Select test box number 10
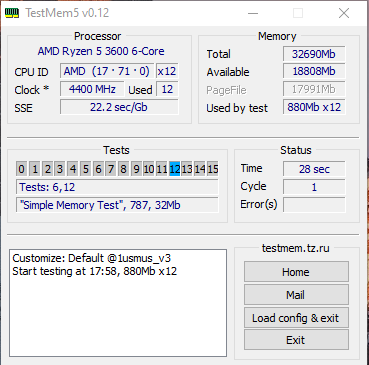 point(149,169)
